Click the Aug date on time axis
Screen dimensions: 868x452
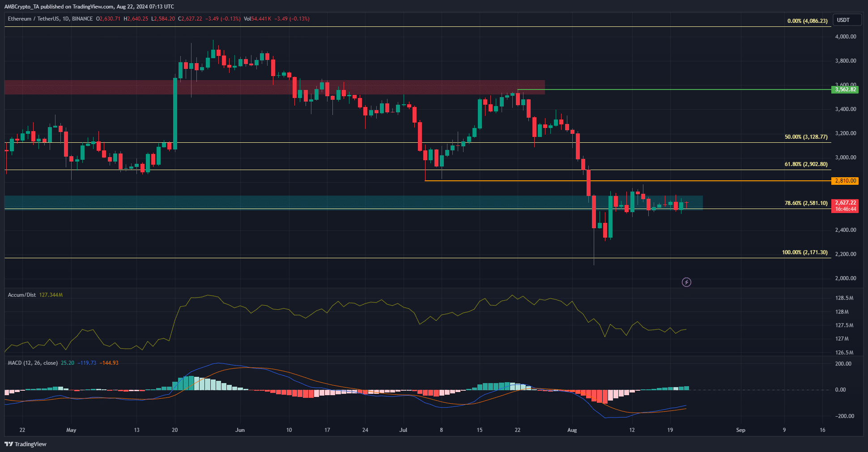pyautogui.click(x=572, y=430)
